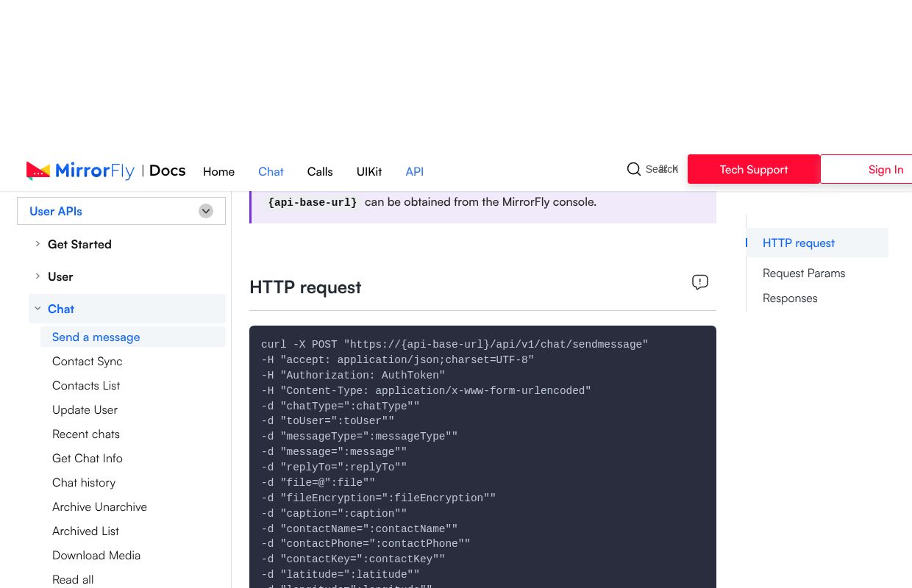The height and width of the screenshot is (588, 912).
Task: Click the replyTo code line
Action: click(334, 467)
